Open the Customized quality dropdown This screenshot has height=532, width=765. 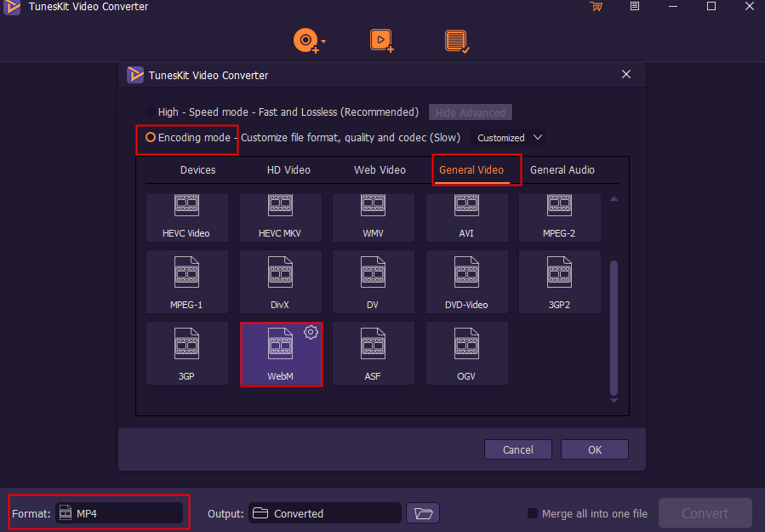pyautogui.click(x=508, y=138)
